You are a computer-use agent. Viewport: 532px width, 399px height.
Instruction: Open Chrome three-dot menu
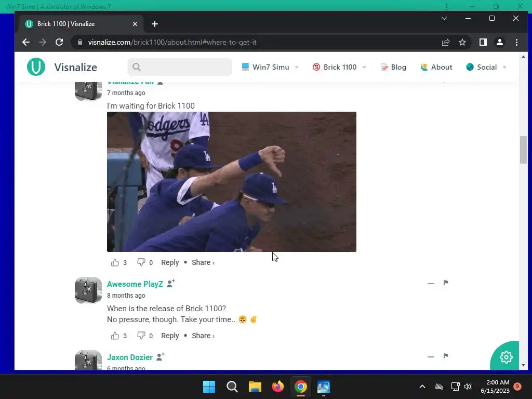(x=516, y=42)
